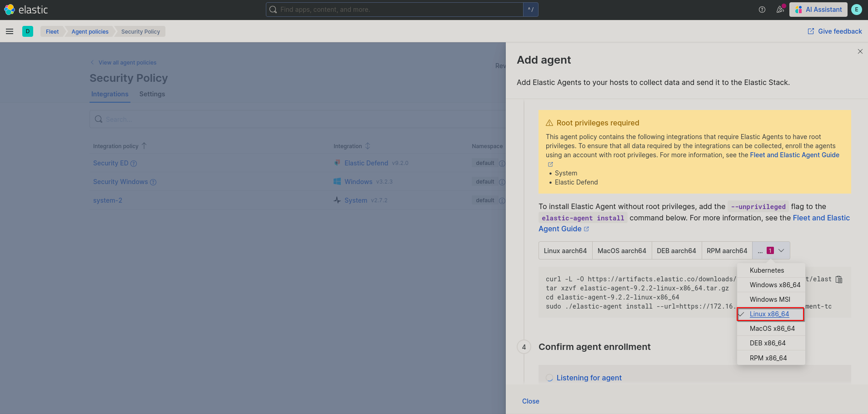Click the warning triangle icon

549,123
